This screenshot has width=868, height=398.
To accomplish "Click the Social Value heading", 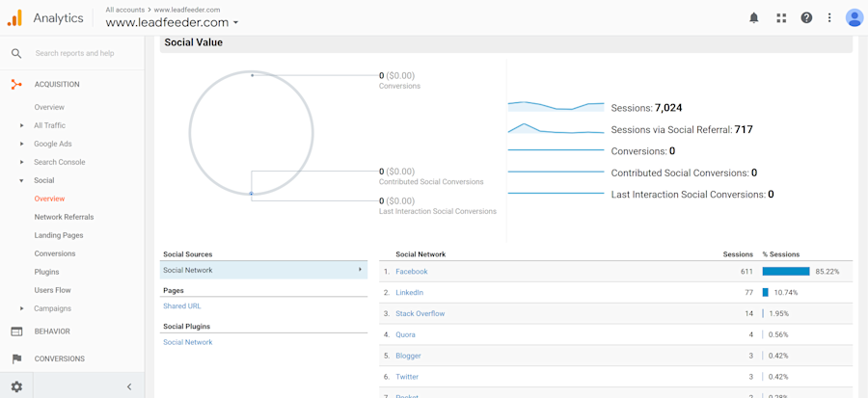I will coord(193,42).
